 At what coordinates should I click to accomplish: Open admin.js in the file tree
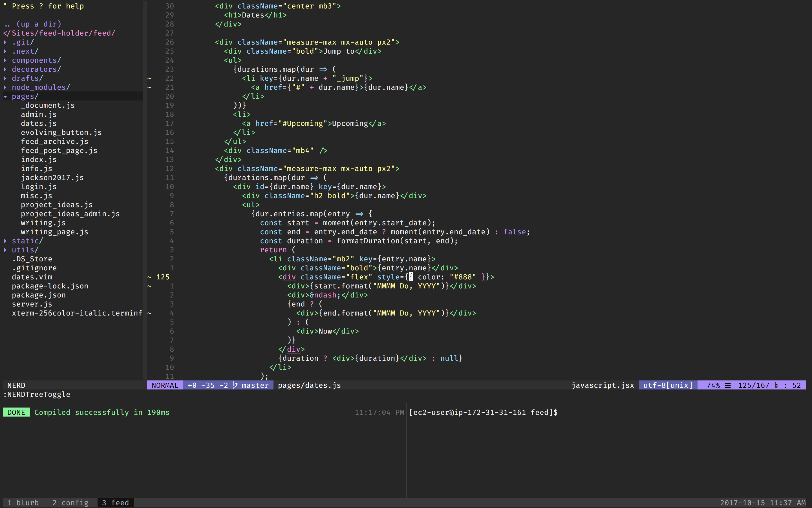point(39,115)
